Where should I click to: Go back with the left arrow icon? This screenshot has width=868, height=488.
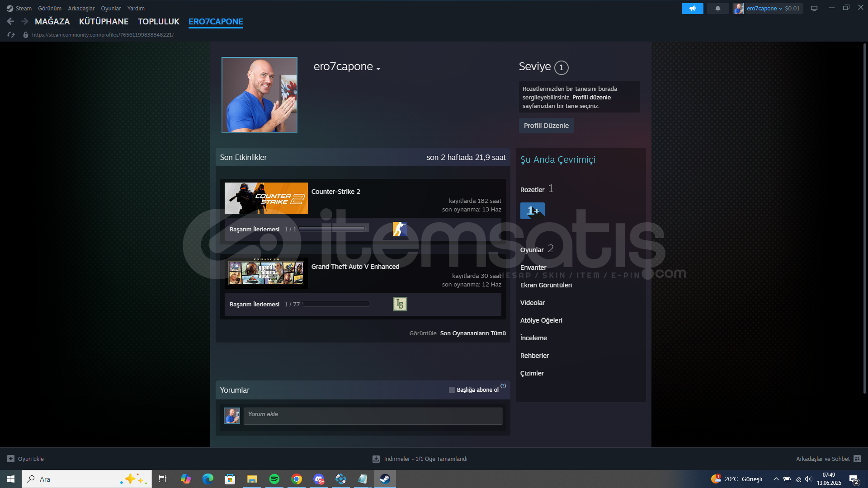coord(10,21)
